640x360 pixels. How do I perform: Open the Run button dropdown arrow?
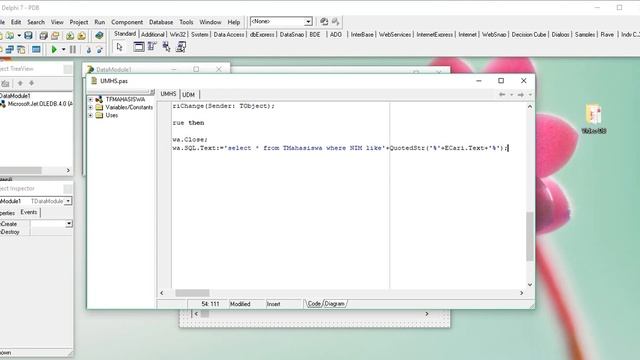coord(63,50)
